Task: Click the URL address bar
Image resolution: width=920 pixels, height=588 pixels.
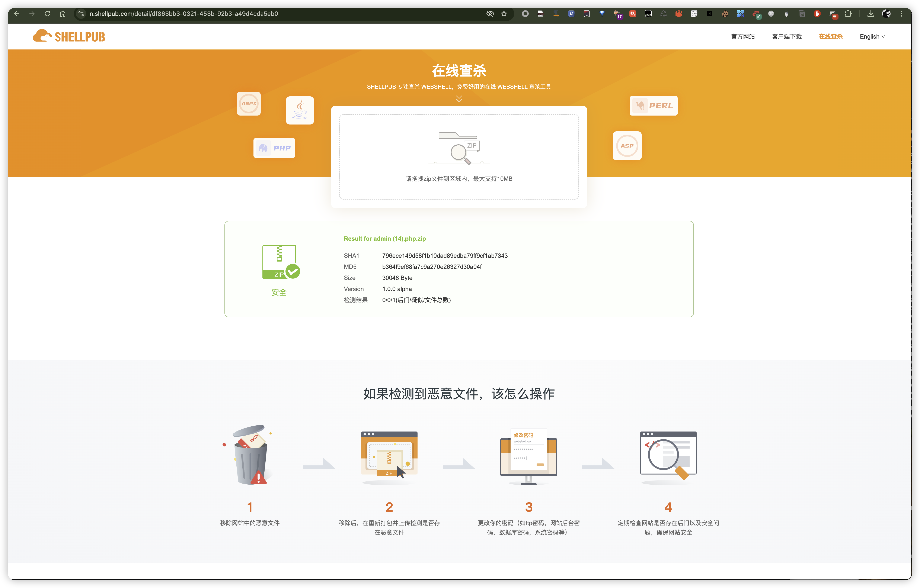Action: 283,14
